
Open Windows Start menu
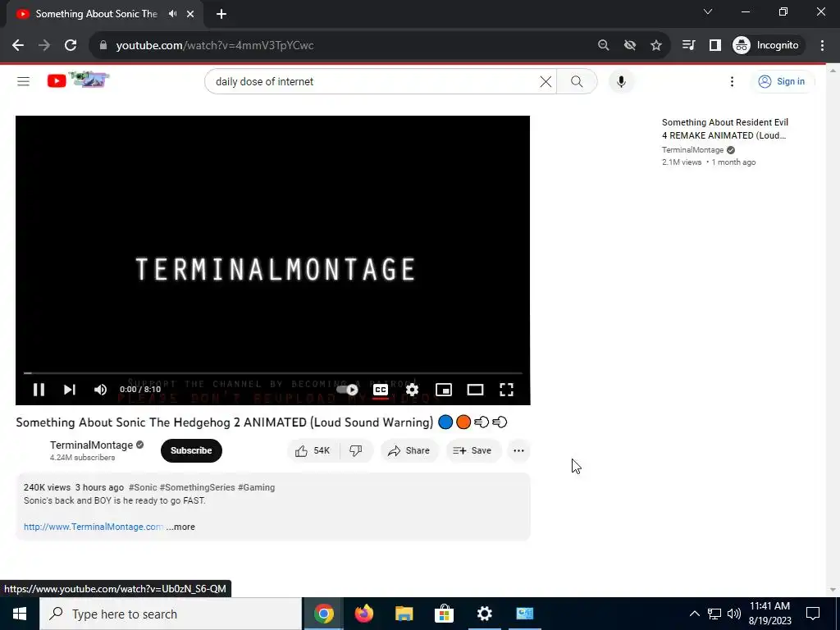[x=20, y=614]
